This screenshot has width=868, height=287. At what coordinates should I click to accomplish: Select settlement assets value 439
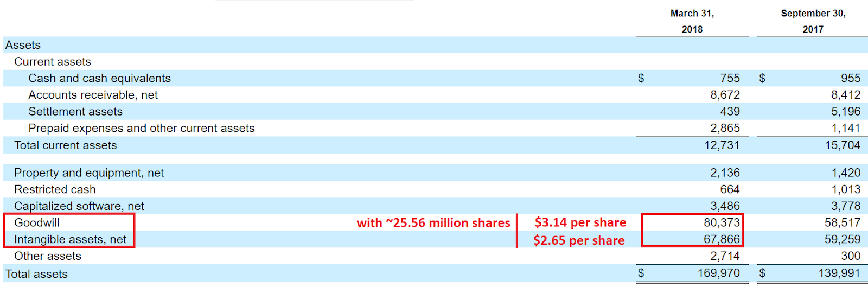tap(730, 112)
